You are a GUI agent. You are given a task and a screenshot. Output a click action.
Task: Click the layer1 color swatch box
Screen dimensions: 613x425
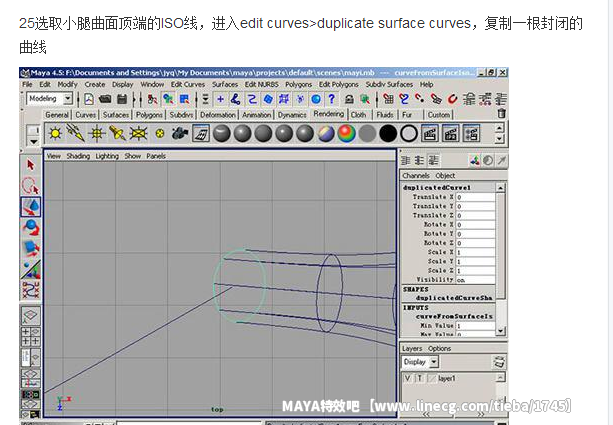(432, 378)
